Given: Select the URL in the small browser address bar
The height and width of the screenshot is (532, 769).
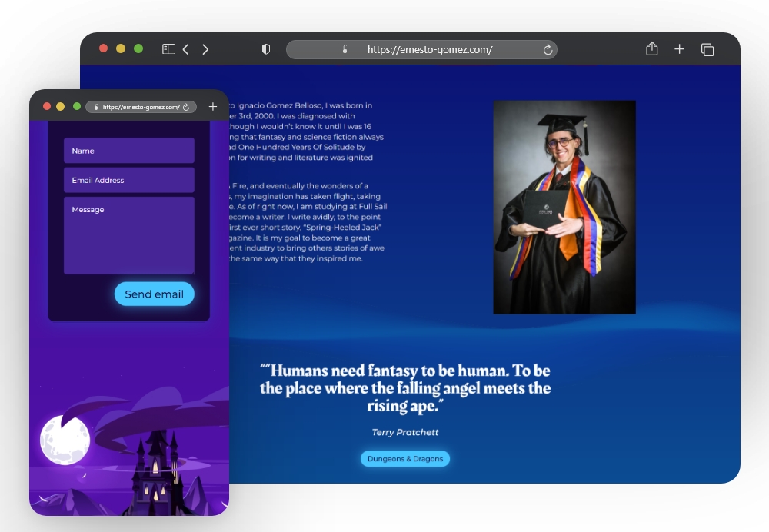Looking at the screenshot, I should [141, 107].
